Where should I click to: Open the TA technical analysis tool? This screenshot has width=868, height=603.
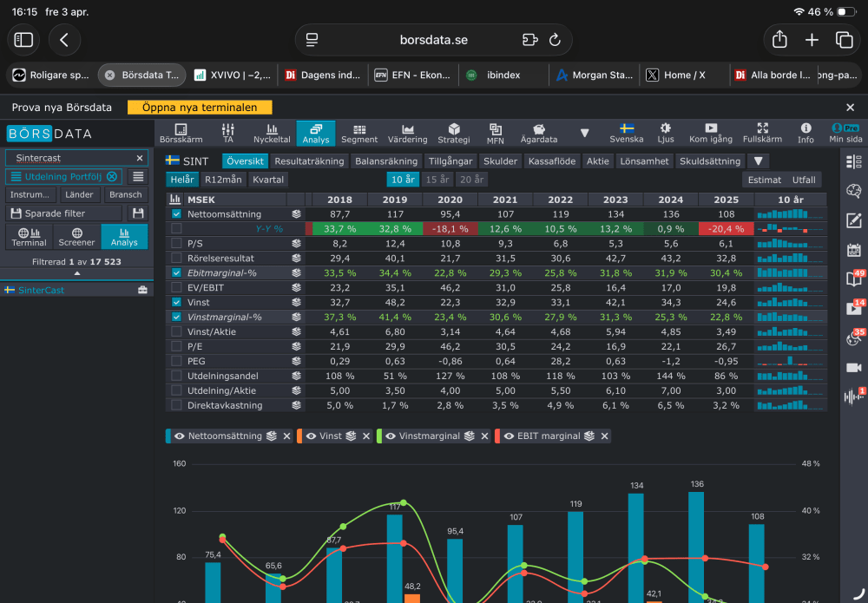pos(227,134)
